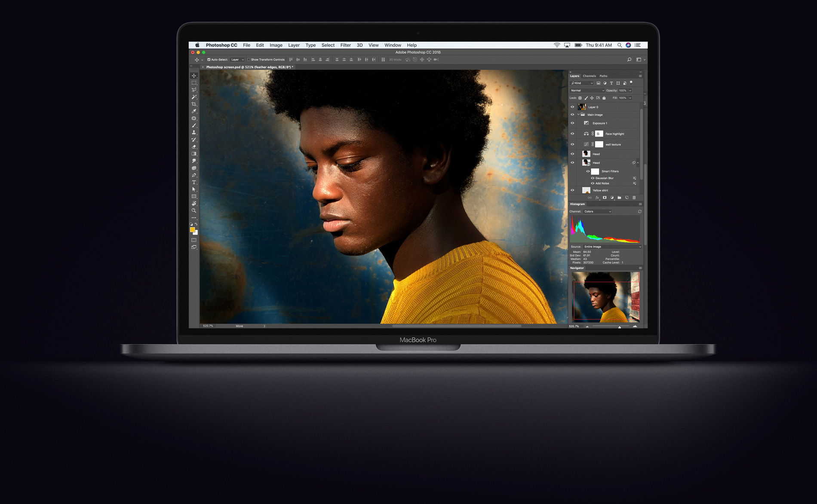Viewport: 817px width, 504px height.
Task: Select the Eraser tool
Action: tap(194, 147)
